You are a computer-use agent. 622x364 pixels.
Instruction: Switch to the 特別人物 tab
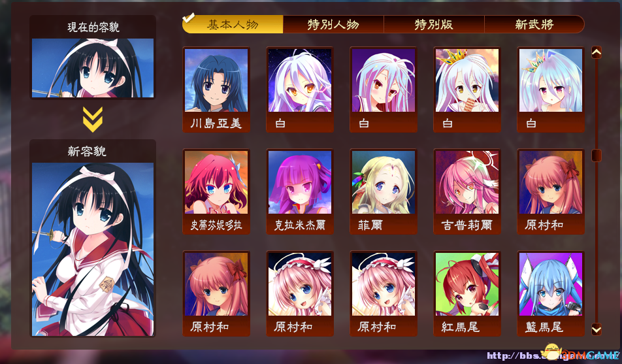(333, 25)
